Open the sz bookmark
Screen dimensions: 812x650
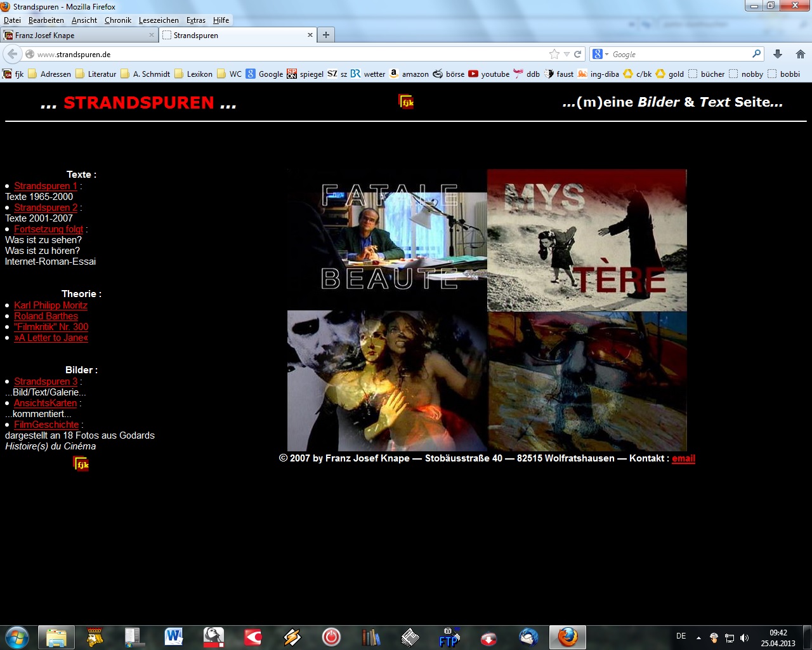(337, 74)
